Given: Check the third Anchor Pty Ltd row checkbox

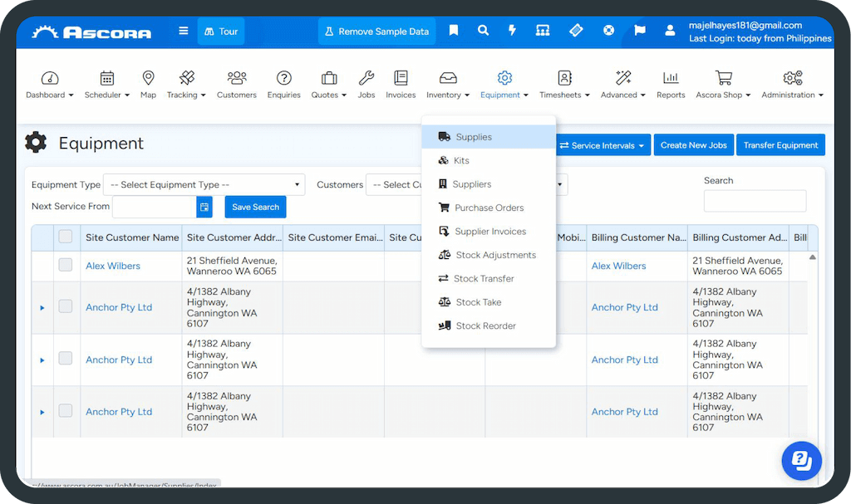Looking at the screenshot, I should click(66, 411).
